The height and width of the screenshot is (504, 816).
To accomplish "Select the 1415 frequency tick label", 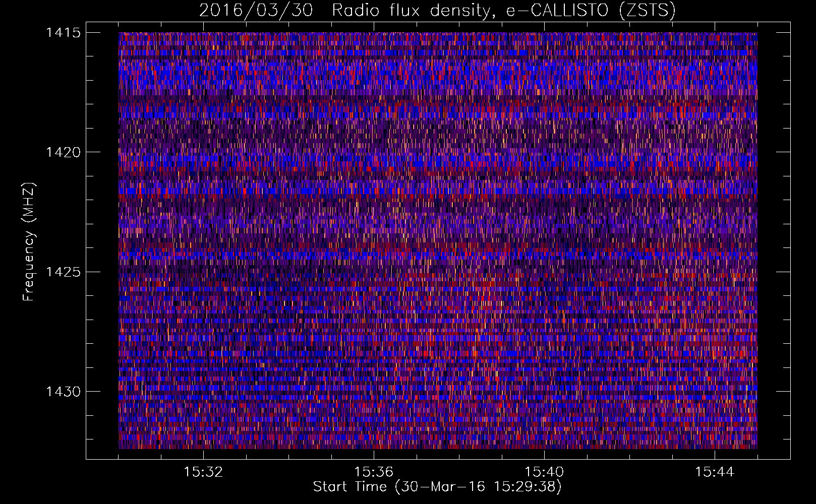I will pos(63,33).
